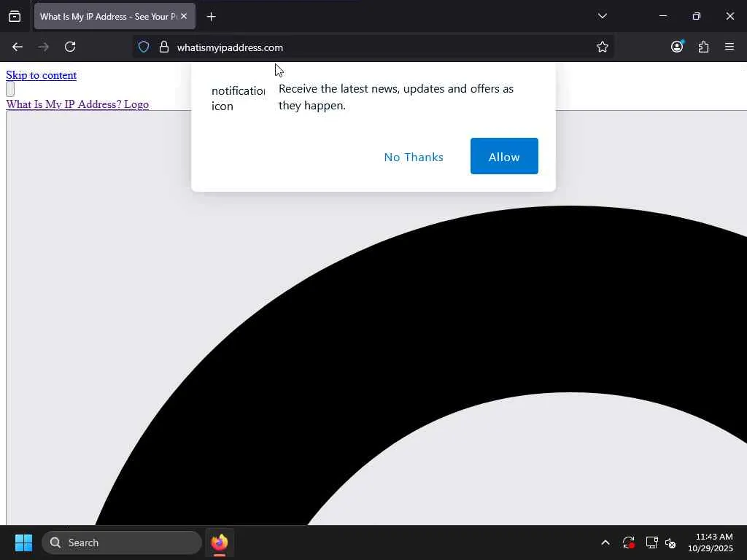Go forward one page
This screenshot has width=747, height=560.
[x=43, y=47]
